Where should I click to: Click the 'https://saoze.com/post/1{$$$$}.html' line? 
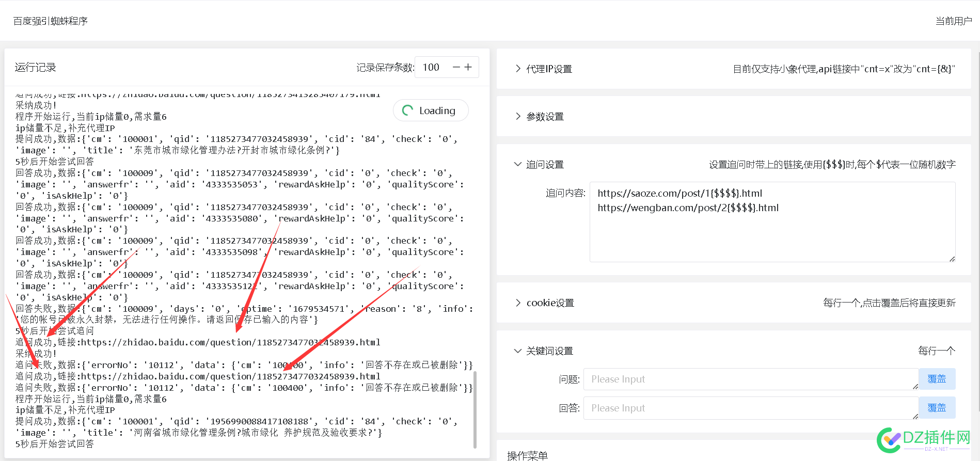point(679,194)
